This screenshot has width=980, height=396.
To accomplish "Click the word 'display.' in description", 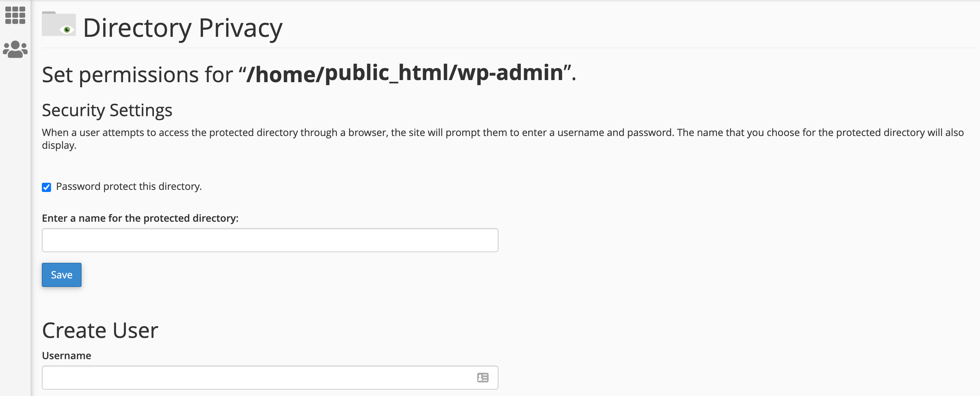I will coord(59,146).
